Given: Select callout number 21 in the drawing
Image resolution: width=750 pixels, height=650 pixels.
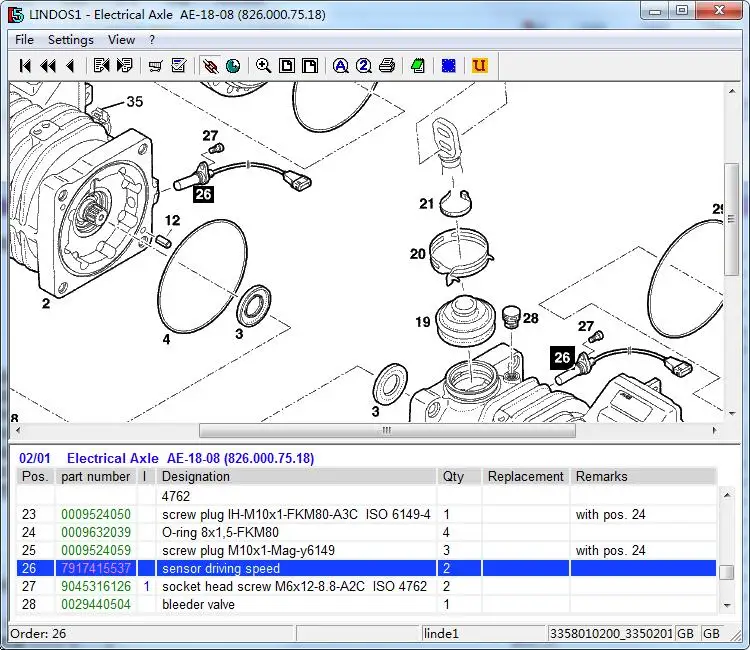Looking at the screenshot, I should [426, 204].
